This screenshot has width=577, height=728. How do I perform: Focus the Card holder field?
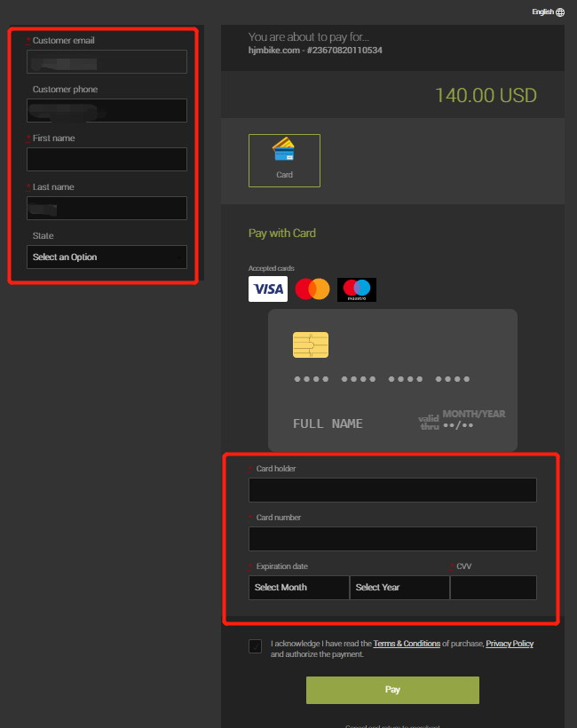point(392,490)
